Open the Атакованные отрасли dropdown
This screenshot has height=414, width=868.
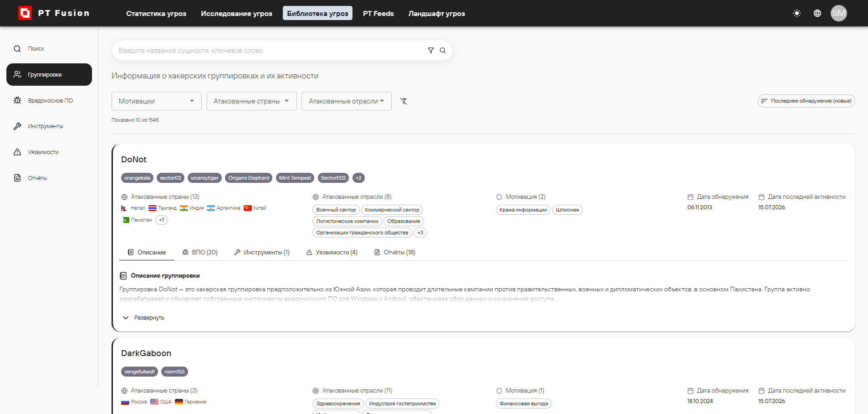pos(347,101)
